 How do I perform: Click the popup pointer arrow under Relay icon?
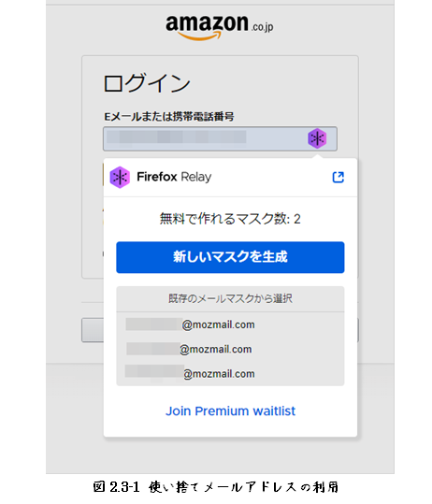tap(318, 156)
